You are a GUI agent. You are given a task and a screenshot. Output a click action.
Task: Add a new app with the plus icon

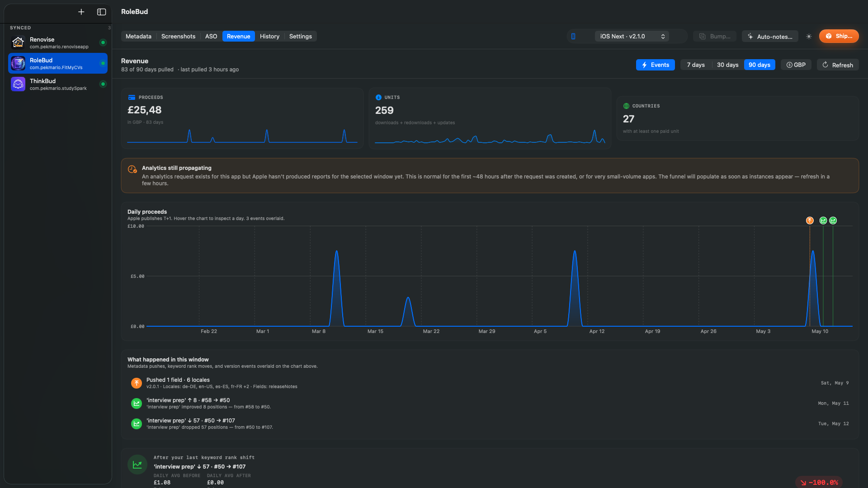81,12
